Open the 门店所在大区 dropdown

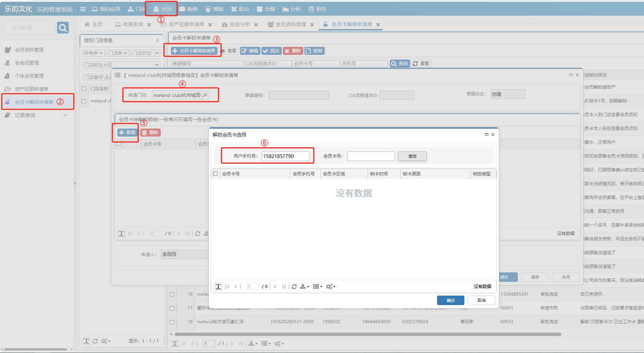(157, 65)
